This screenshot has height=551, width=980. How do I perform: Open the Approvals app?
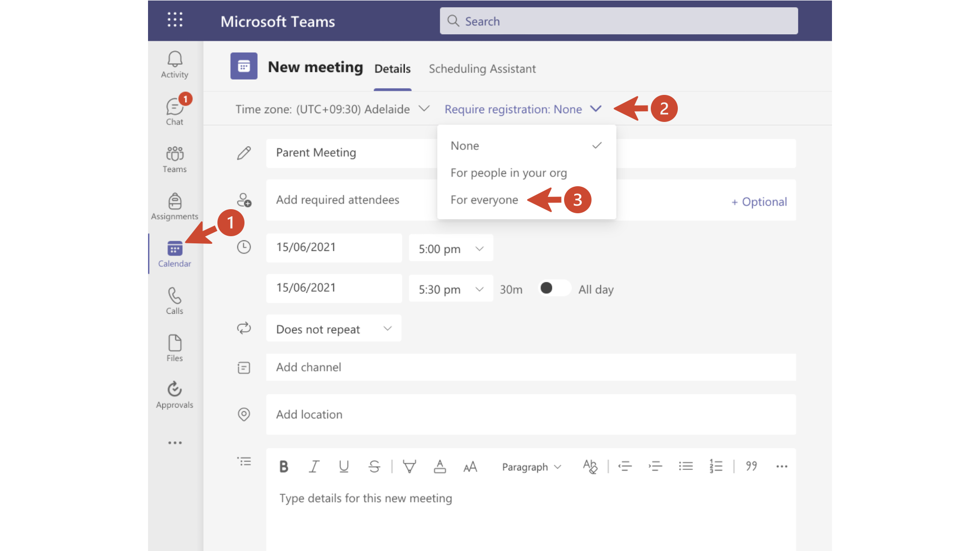[x=174, y=394]
